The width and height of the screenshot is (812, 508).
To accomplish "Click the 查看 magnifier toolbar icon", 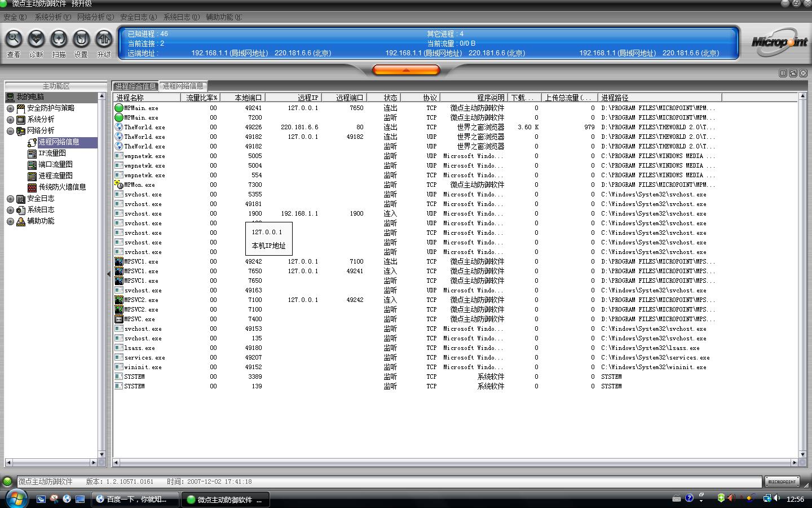I will coord(14,39).
